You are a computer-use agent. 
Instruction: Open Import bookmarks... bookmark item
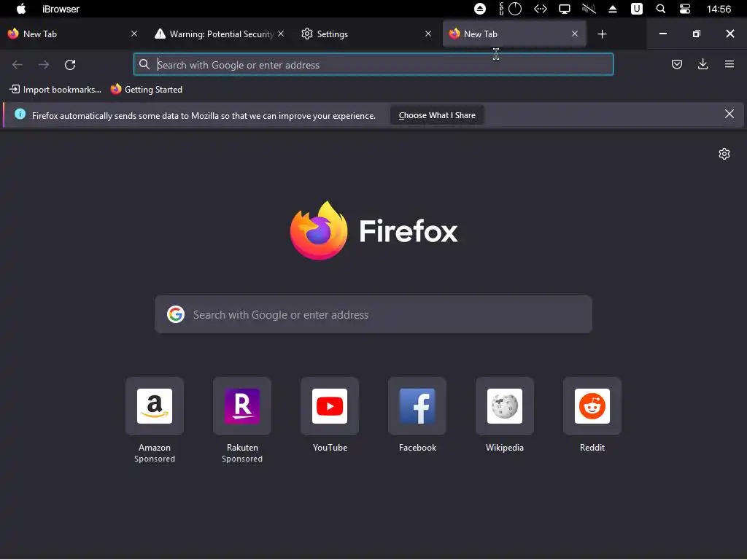pyautogui.click(x=55, y=90)
